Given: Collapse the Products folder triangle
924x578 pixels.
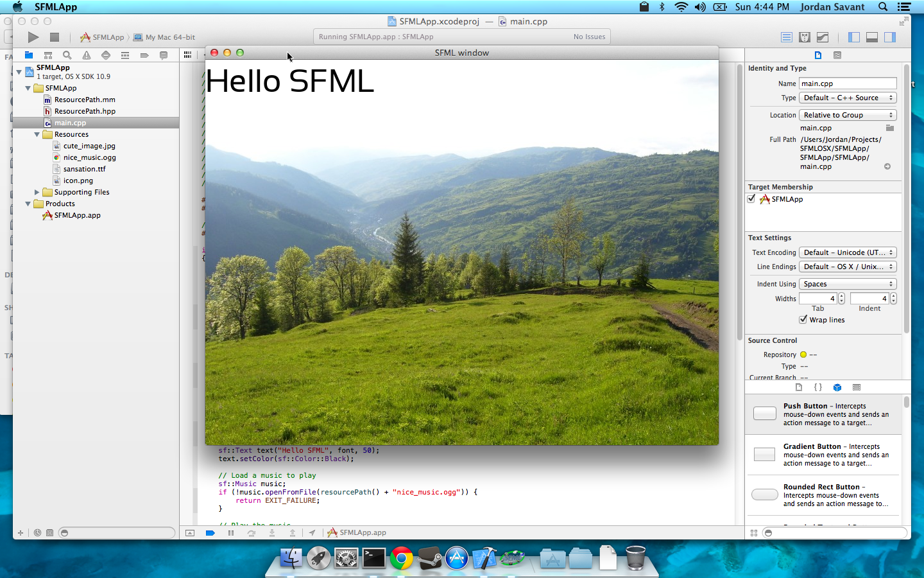Looking at the screenshot, I should coord(28,204).
